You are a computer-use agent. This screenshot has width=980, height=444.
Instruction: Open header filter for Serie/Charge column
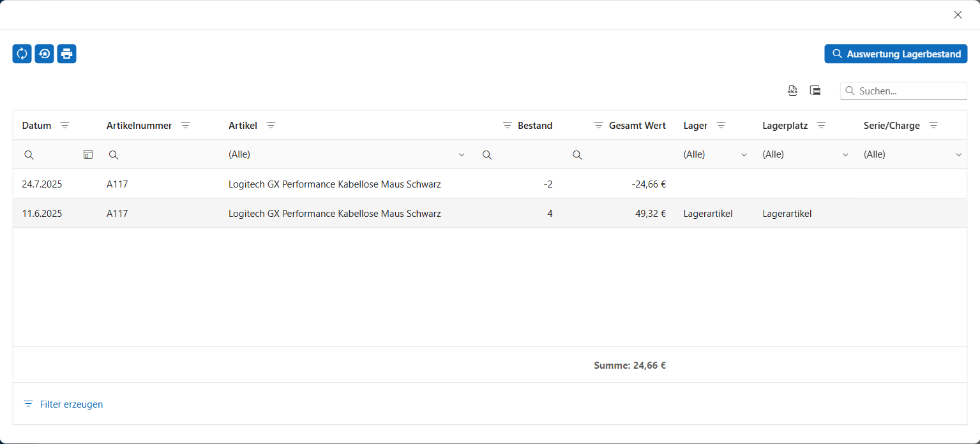tap(933, 126)
